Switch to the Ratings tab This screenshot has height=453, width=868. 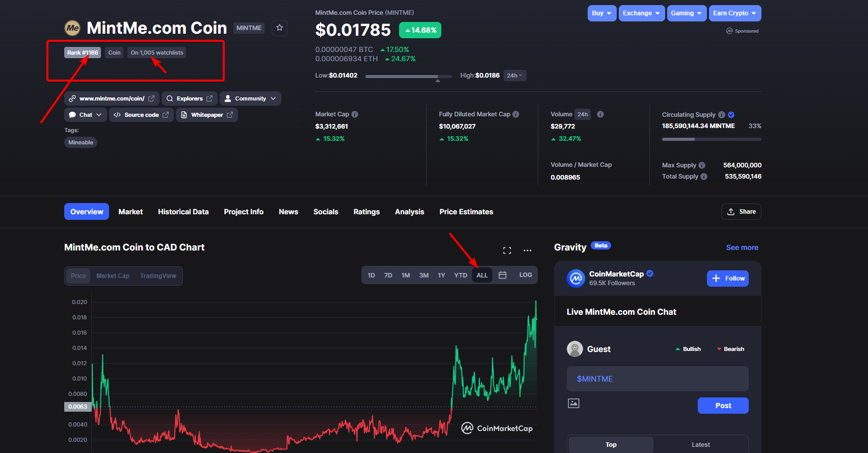[x=366, y=212]
